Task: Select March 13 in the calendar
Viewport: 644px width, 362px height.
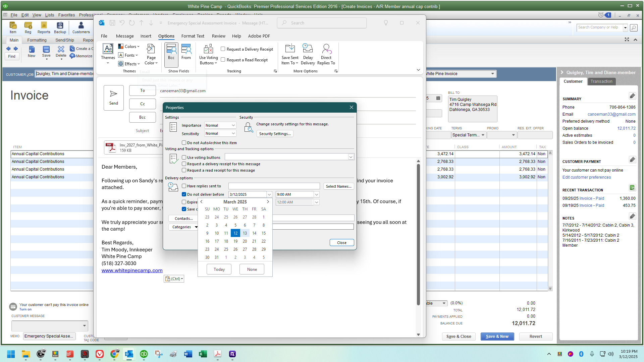Action: pyautogui.click(x=245, y=233)
